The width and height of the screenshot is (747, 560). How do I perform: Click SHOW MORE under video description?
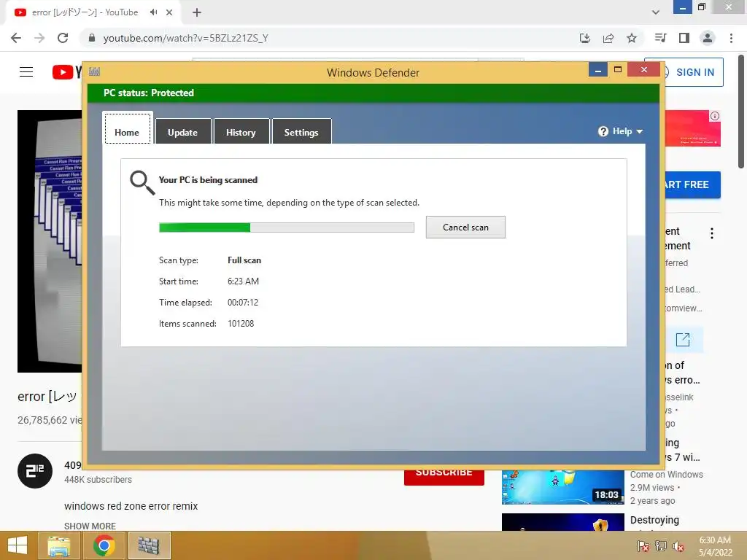(90, 526)
